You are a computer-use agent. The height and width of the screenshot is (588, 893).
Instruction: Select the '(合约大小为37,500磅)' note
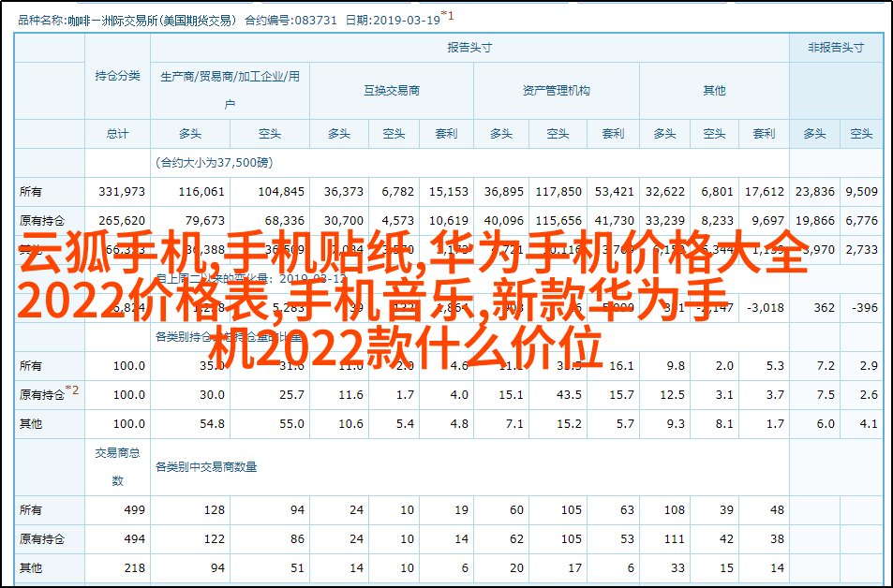point(215,163)
